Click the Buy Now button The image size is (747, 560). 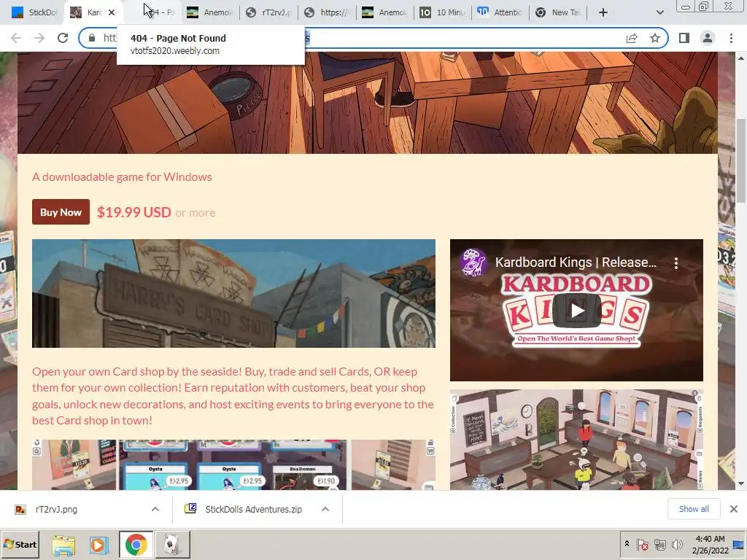click(x=61, y=212)
